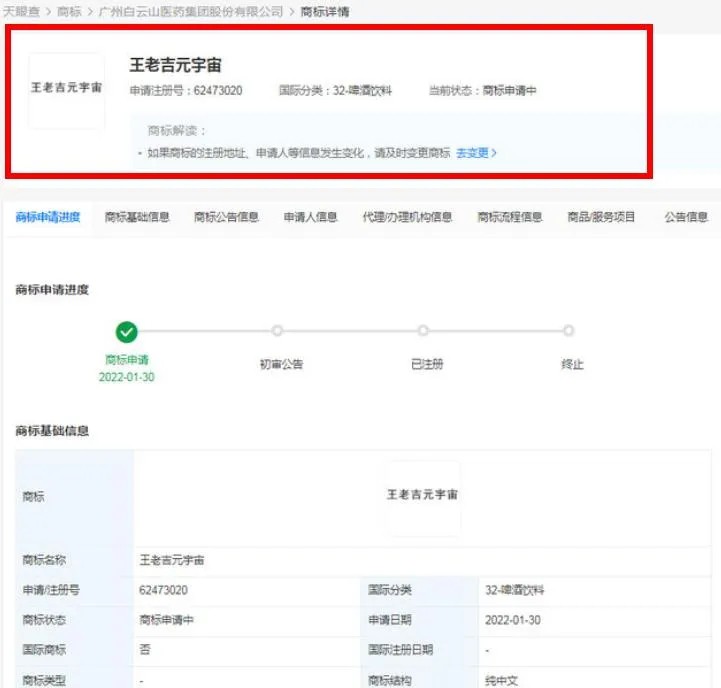The width and height of the screenshot is (721, 688).
Task: Open the 去变更 link
Action: (476, 153)
